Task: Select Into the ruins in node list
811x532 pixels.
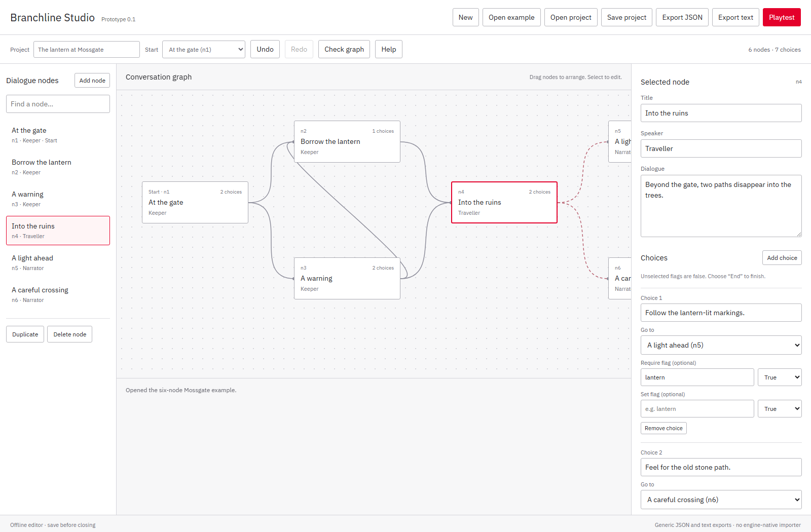Action: pyautogui.click(x=58, y=231)
